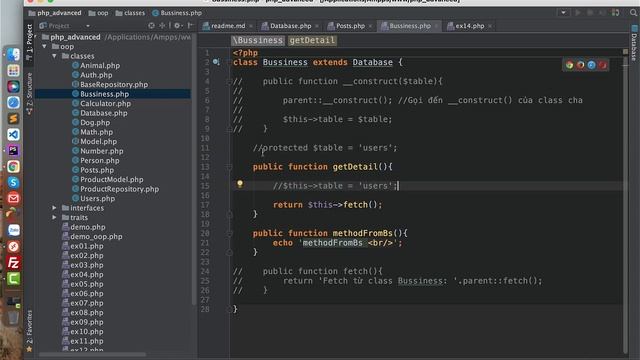Launch FileZilla from the Dock
The image size is (640, 360).
coord(13,262)
